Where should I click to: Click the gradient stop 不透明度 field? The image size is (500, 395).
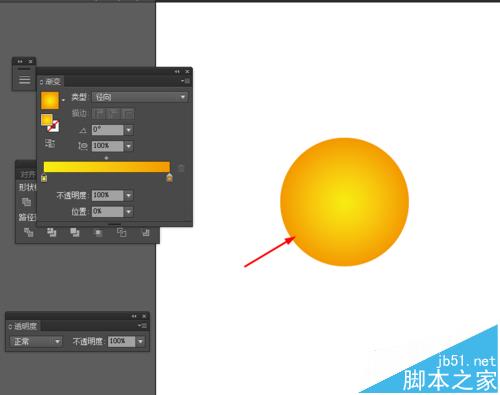pyautogui.click(x=107, y=195)
